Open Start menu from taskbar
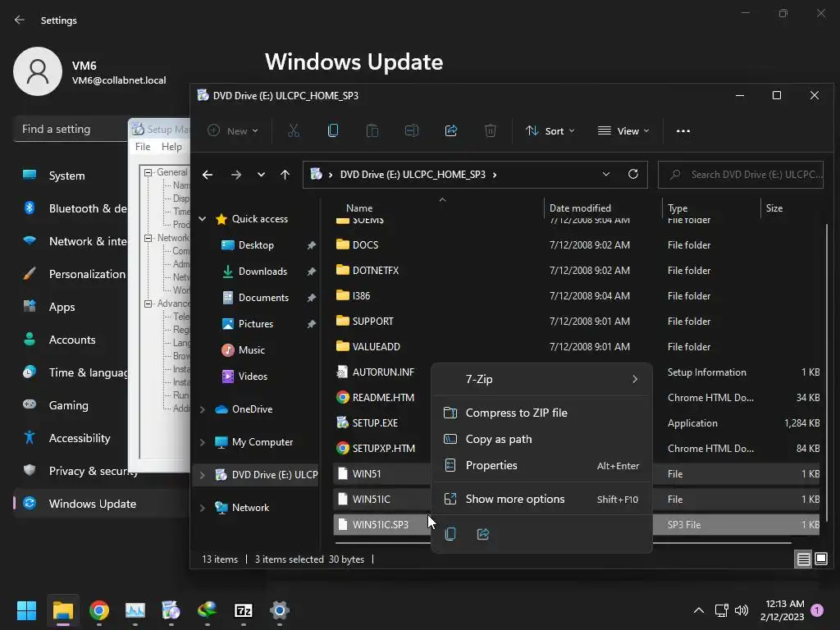840x630 pixels. click(27, 610)
